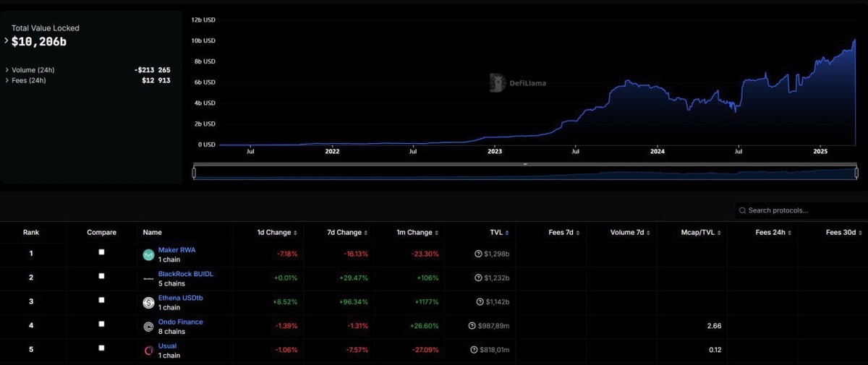
Task: Click the -$213 265 volume value
Action: [x=152, y=70]
